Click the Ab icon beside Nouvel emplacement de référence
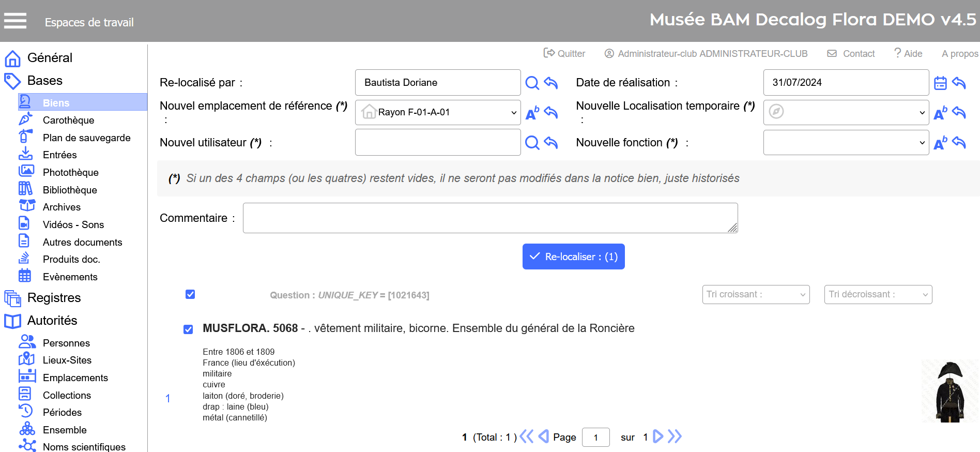Image resolution: width=980 pixels, height=452 pixels. point(532,113)
